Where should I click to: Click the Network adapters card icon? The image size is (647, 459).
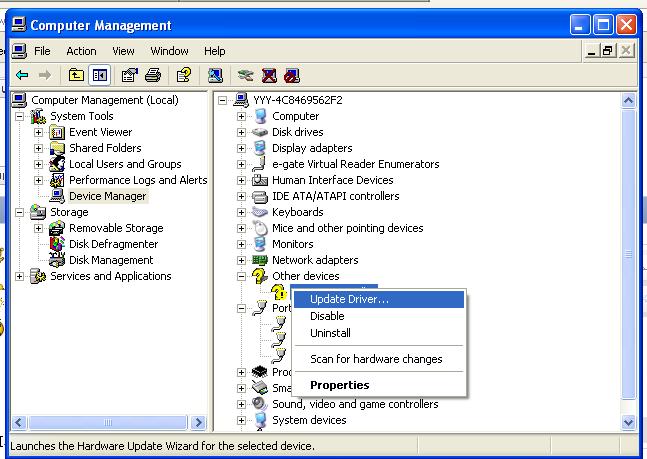260,260
